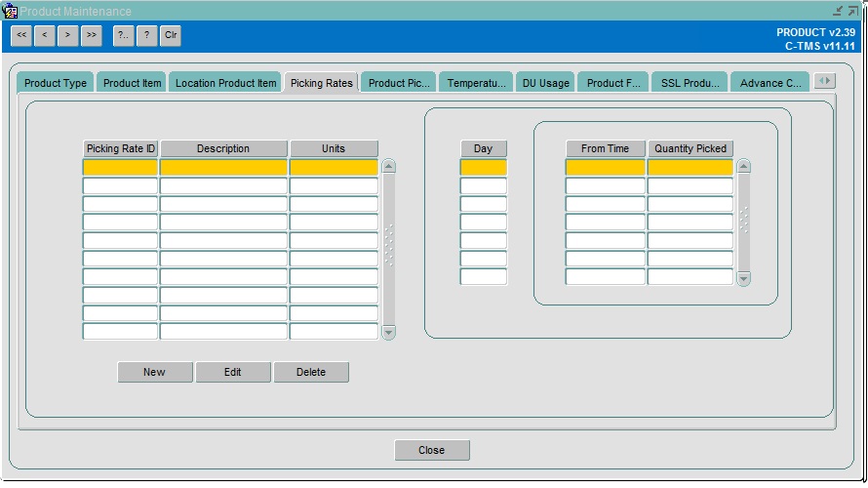Screen dimensions: 868x488
Task: Click highlighted first Quantity Picked field
Action: pos(690,167)
